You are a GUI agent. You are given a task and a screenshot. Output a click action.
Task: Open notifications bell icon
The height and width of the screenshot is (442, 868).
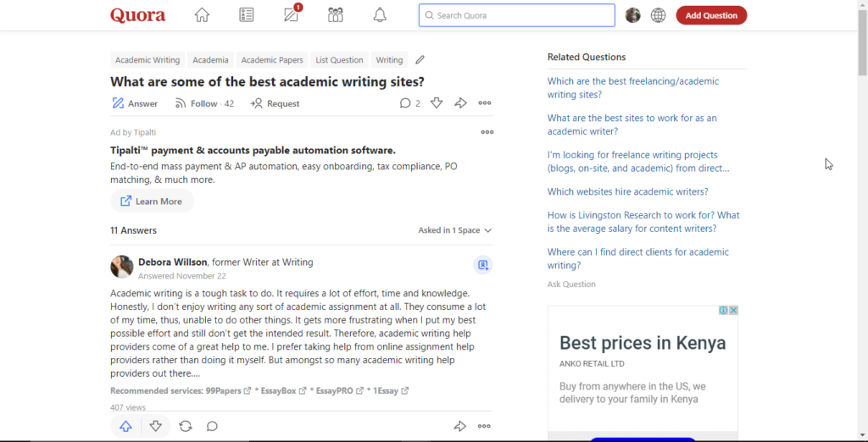tap(380, 15)
